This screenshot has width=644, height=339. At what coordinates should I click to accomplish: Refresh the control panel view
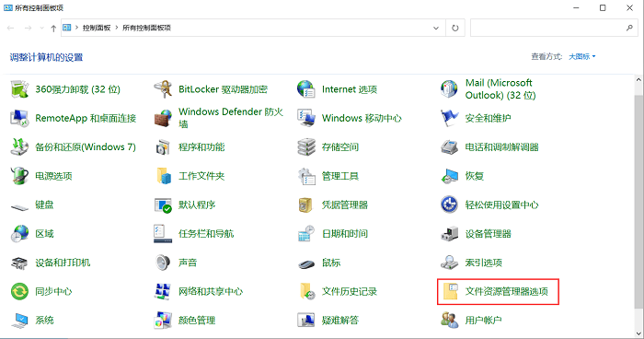pyautogui.click(x=455, y=28)
